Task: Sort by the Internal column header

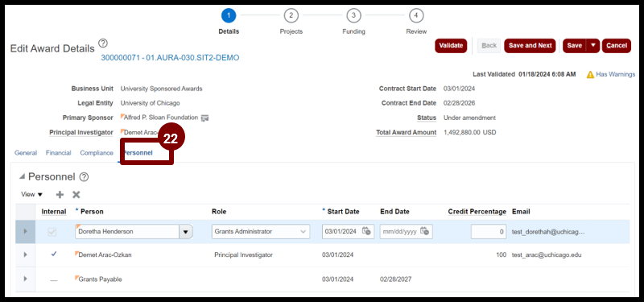Action: 54,212
